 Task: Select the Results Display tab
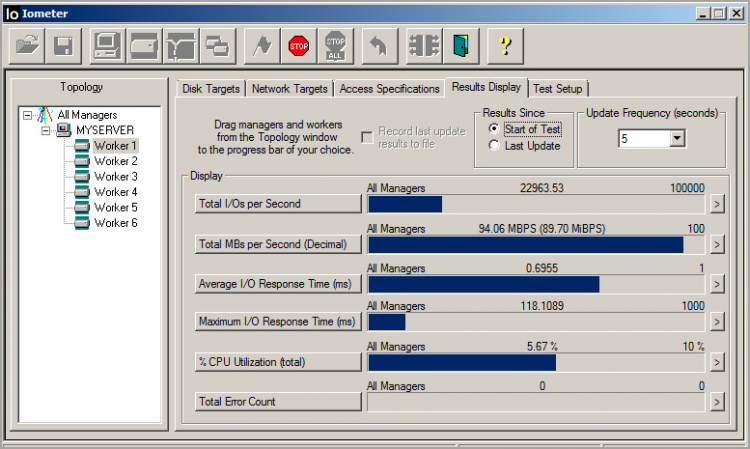point(486,87)
